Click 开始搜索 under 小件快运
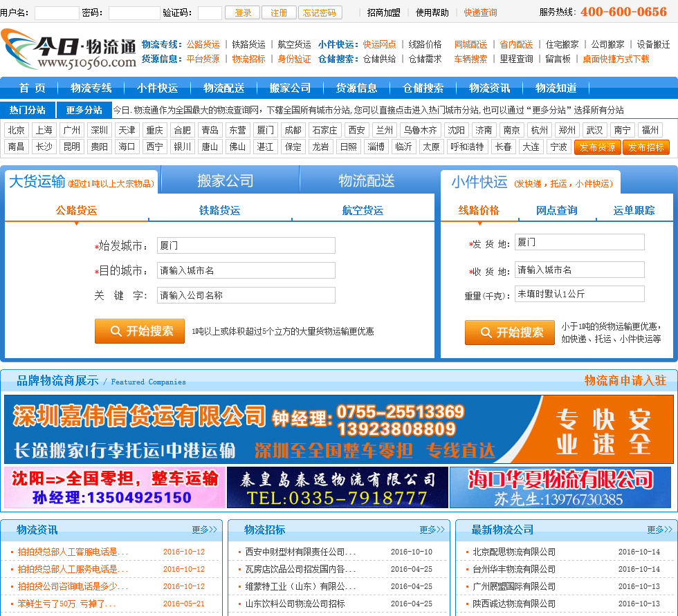 coord(510,332)
